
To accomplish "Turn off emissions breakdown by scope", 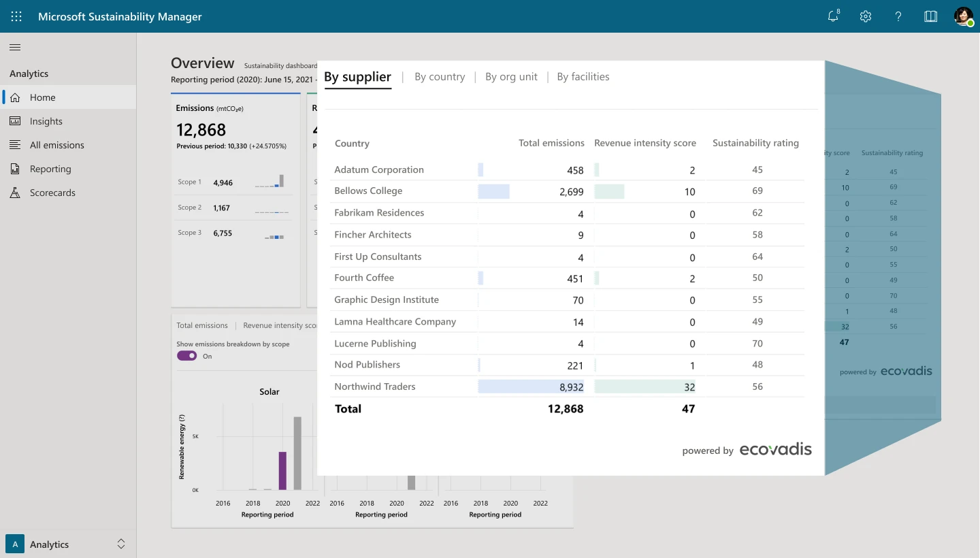I will [x=186, y=355].
